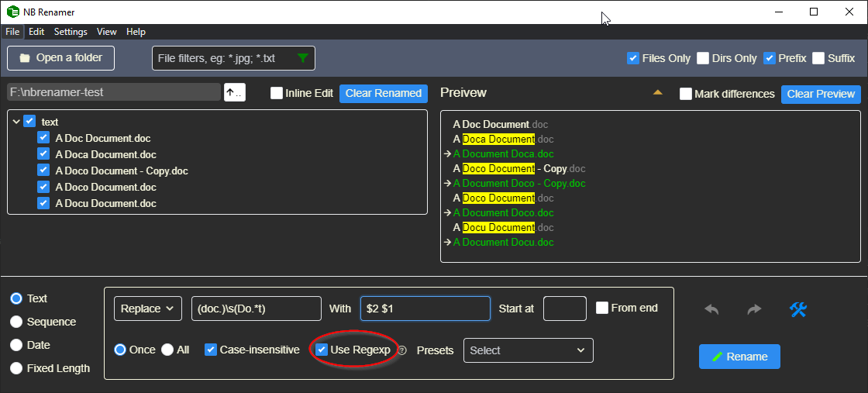Select A Doco Document.doc in file tree

[105, 187]
